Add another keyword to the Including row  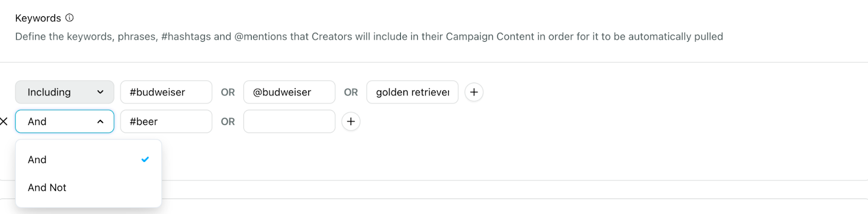(474, 92)
